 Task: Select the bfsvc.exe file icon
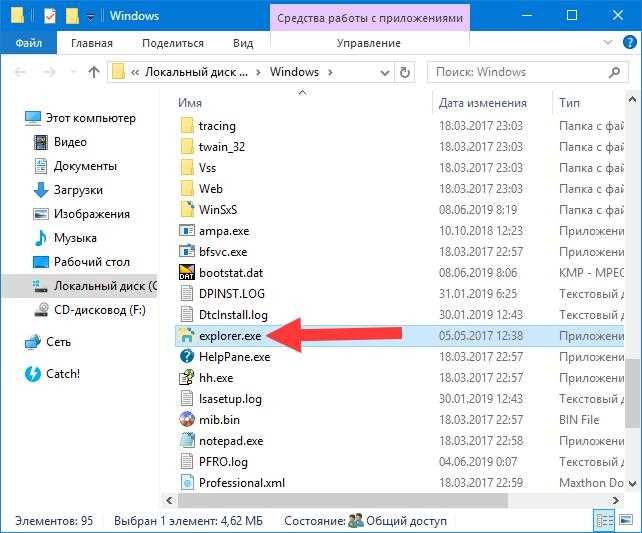(187, 251)
